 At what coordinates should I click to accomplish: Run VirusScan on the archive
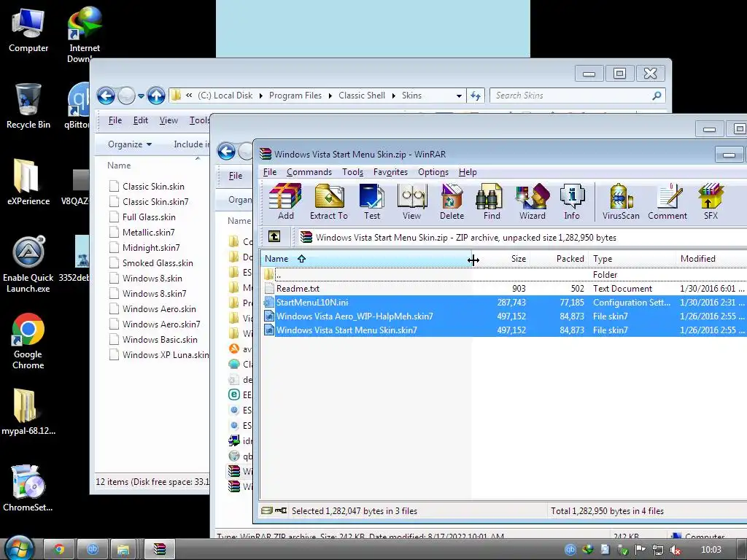point(621,201)
